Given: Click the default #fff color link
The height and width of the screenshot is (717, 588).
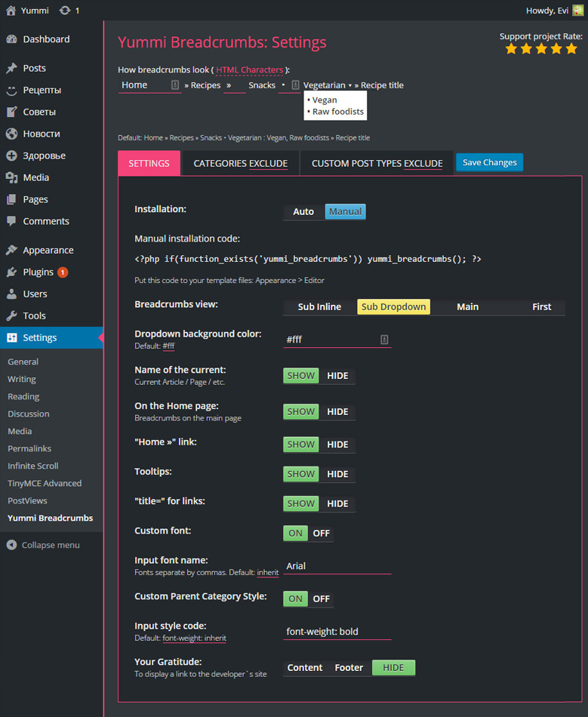Looking at the screenshot, I should click(x=169, y=346).
